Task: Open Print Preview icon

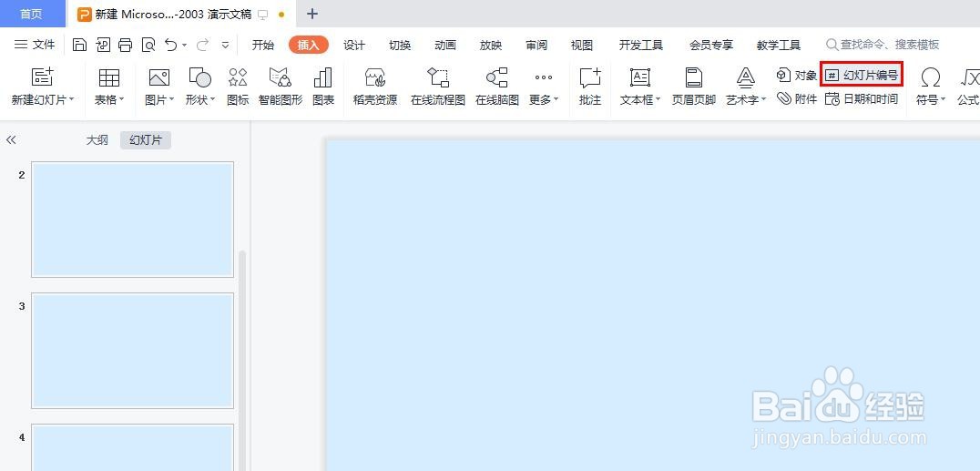Action: click(x=148, y=45)
